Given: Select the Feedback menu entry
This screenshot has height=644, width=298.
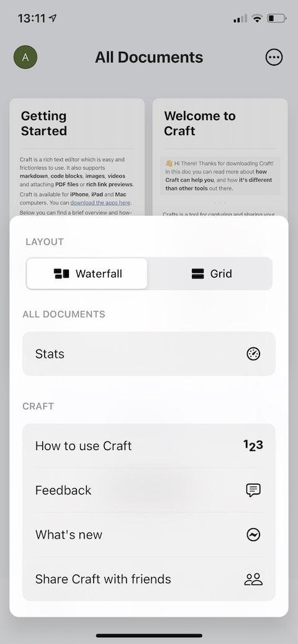Looking at the screenshot, I should pos(149,490).
